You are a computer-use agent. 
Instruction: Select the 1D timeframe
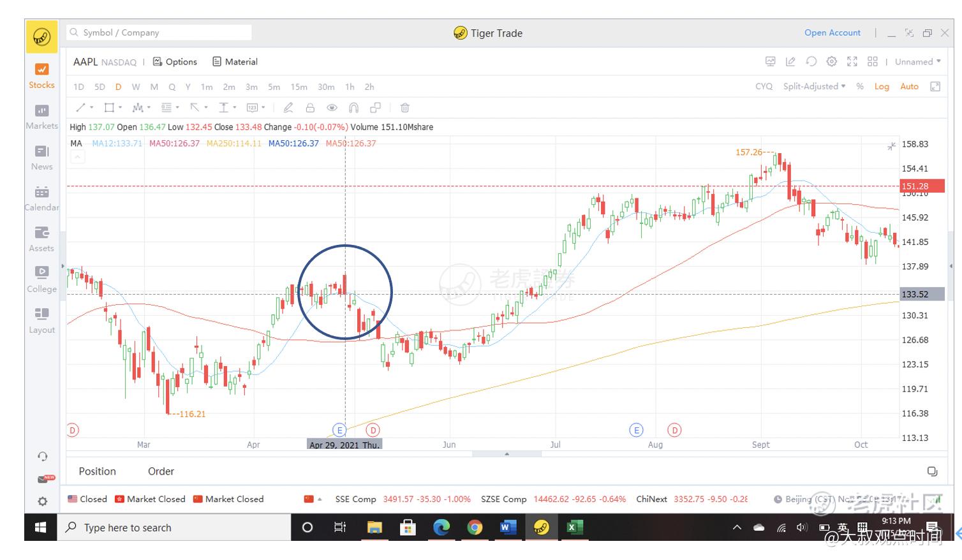pos(79,87)
